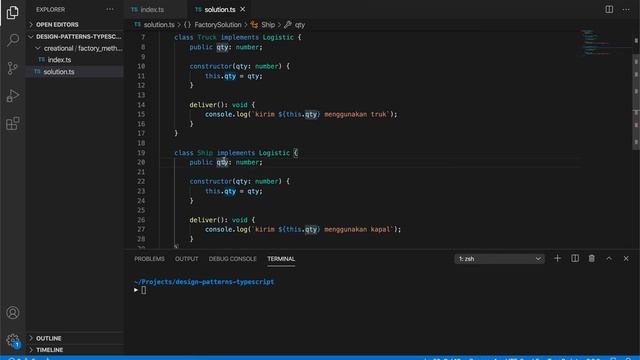Open the Search view in activity bar

tap(13, 40)
